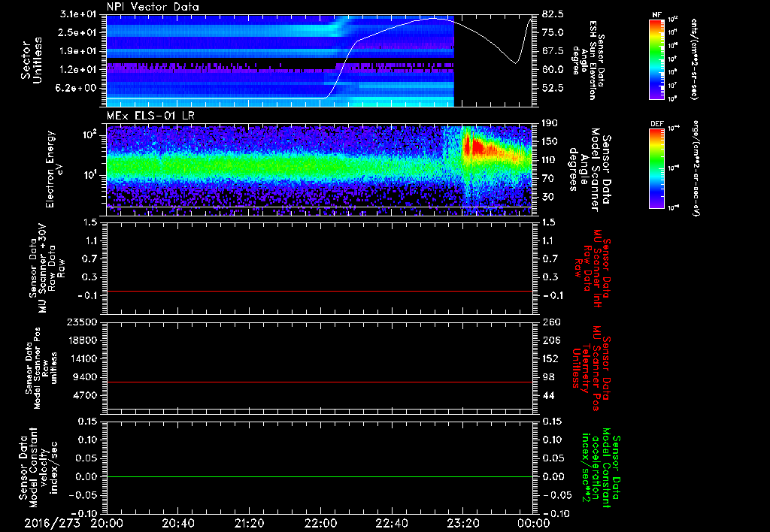
Task: Click the red 'MU Scanner Pos Telemetry' title
Action: (591, 368)
